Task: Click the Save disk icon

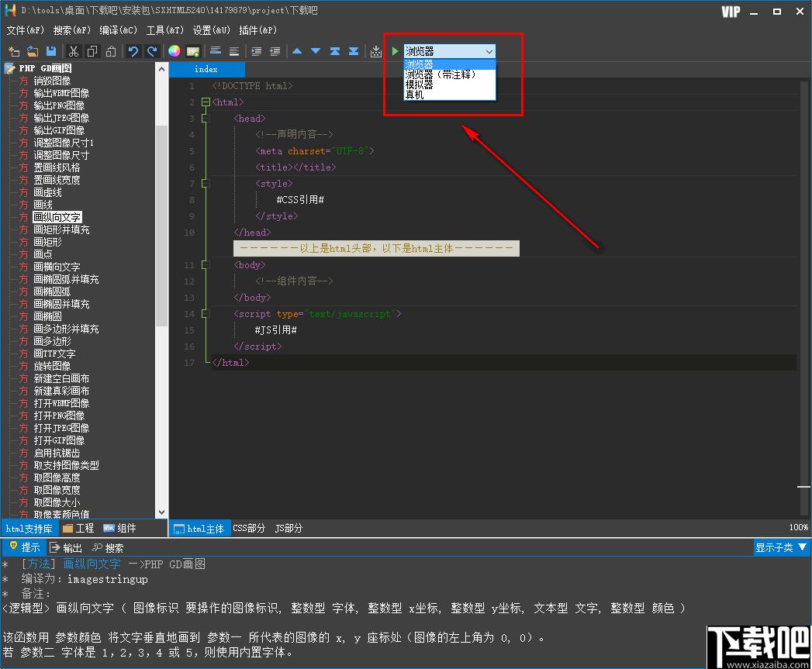Action: (50, 51)
